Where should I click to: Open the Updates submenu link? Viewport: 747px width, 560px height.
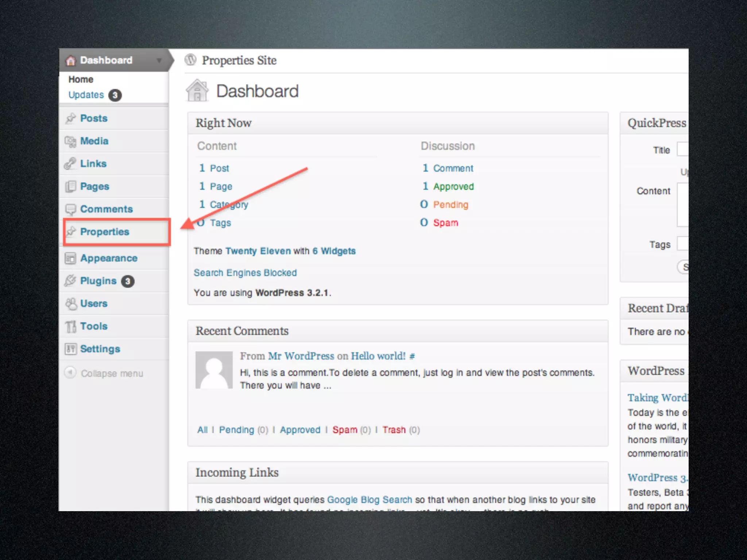(86, 95)
